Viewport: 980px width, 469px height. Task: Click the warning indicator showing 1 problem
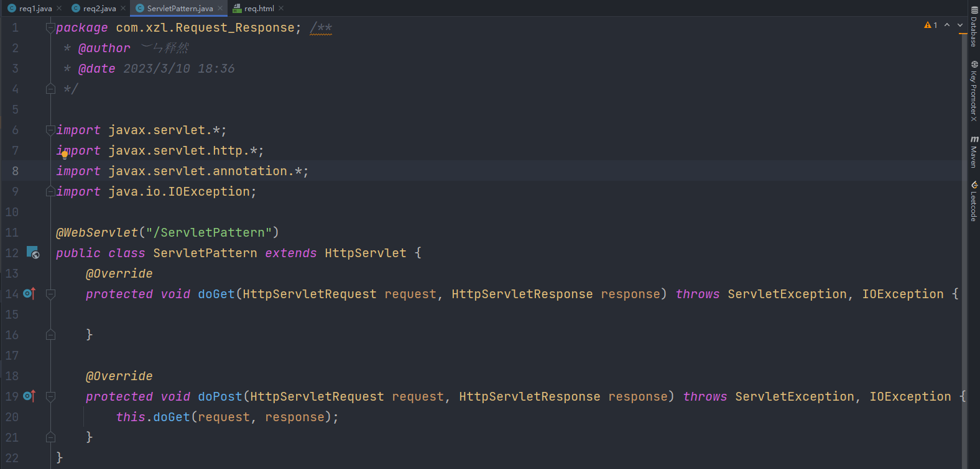pos(931,25)
